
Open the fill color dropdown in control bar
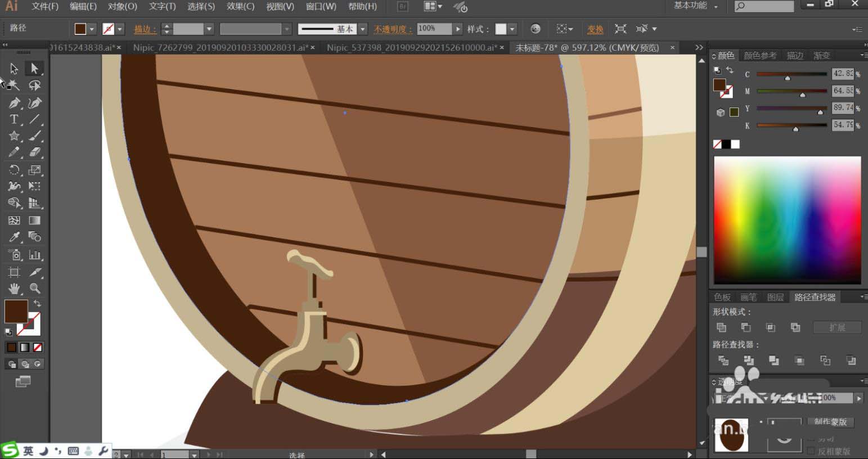coord(92,29)
